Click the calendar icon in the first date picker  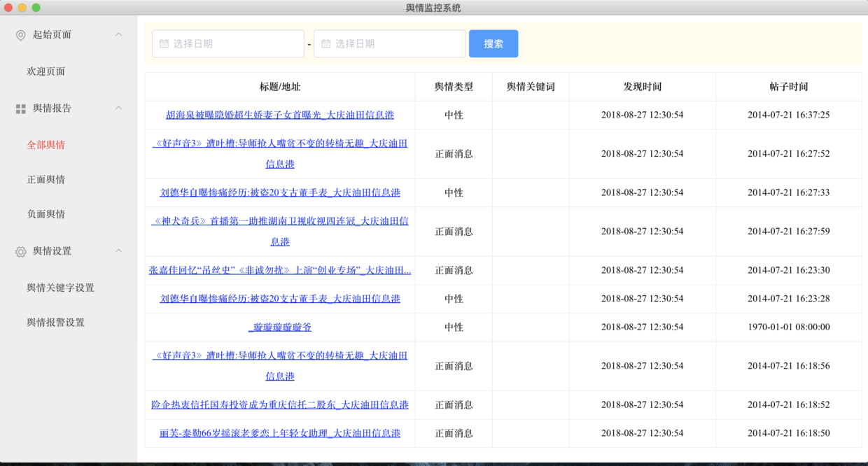[164, 43]
